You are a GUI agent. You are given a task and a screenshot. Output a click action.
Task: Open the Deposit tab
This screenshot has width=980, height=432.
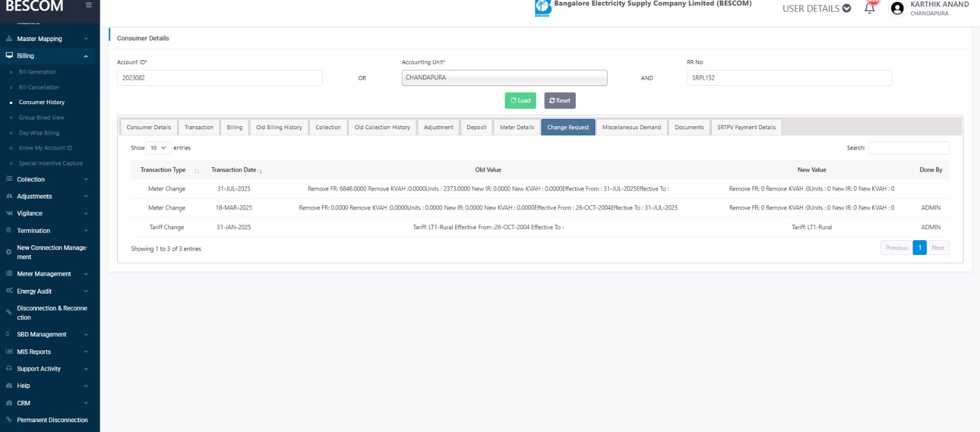click(x=477, y=127)
